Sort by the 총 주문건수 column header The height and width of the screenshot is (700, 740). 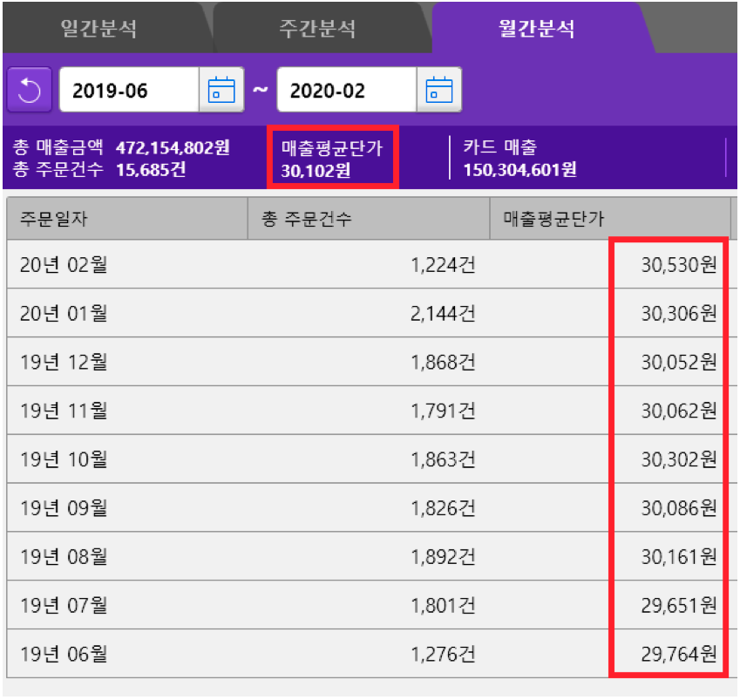[369, 219]
